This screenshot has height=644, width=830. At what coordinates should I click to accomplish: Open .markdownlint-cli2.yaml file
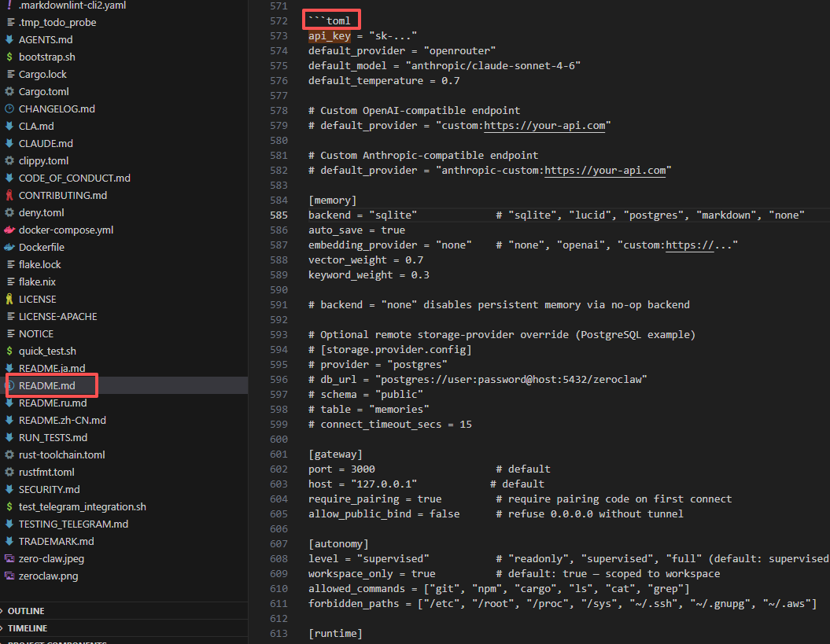click(72, 6)
